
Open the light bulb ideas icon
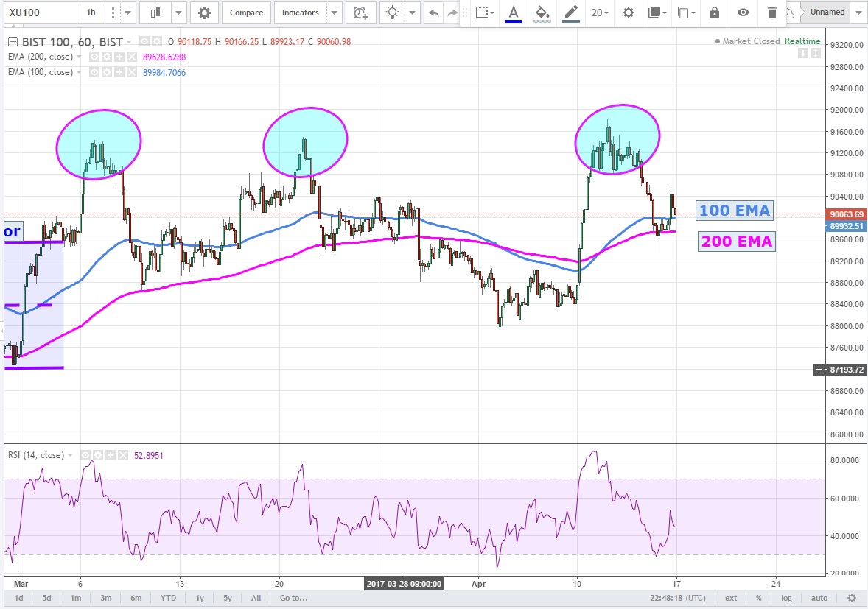tap(393, 13)
